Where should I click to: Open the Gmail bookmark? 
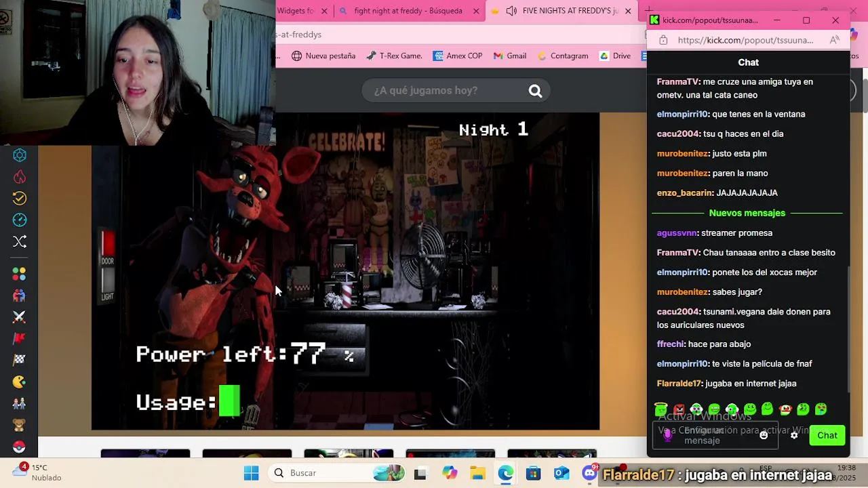(x=510, y=56)
